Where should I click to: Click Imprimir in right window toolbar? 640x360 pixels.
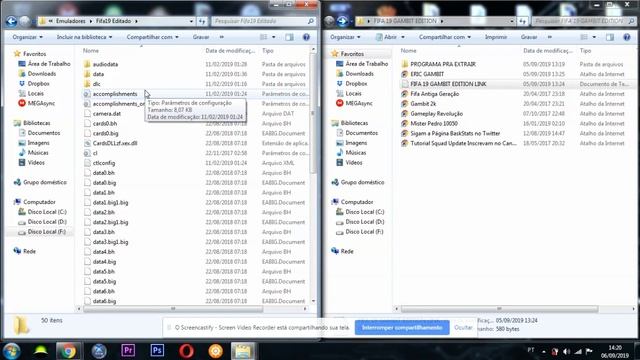[x=496, y=37]
